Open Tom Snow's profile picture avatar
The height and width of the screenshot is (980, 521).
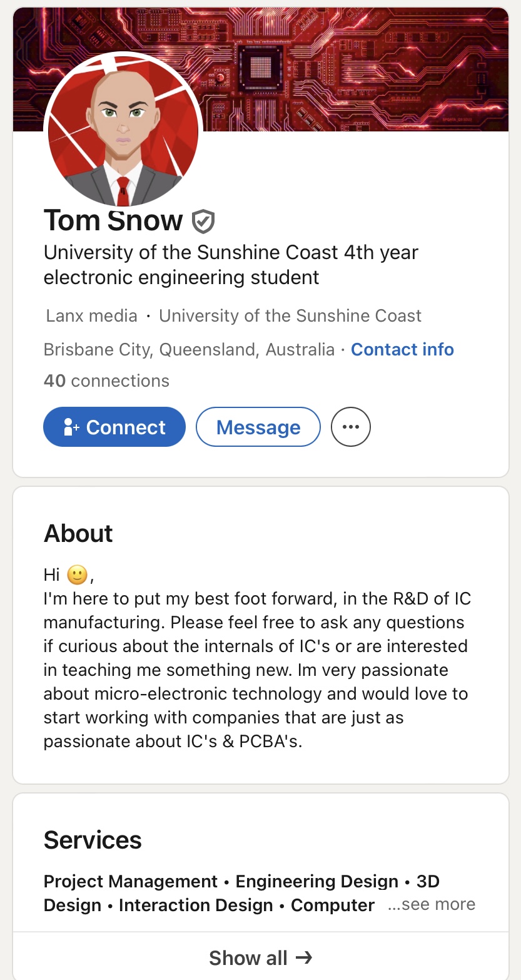click(123, 131)
